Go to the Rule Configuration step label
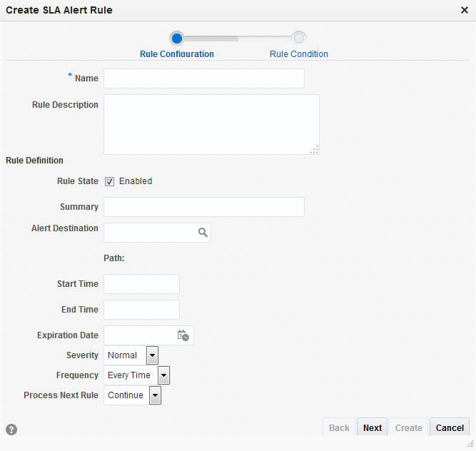This screenshot has width=476, height=451. point(177,54)
